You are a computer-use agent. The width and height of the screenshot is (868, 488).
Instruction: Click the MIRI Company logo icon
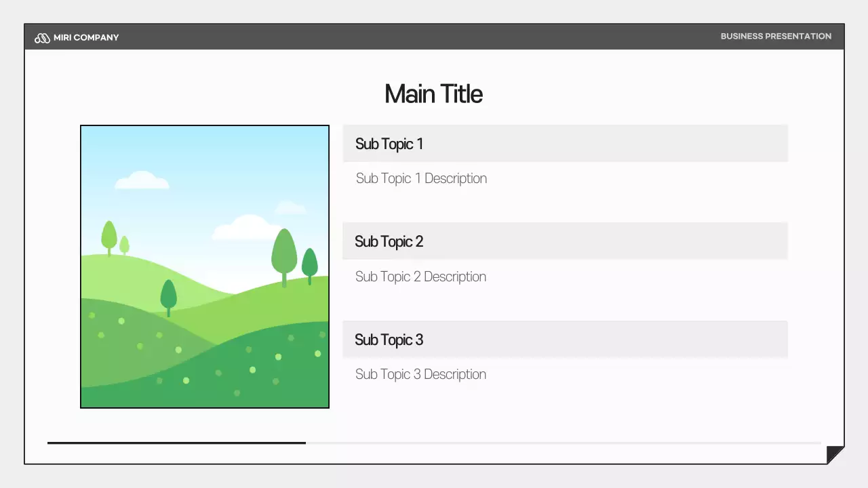[41, 37]
